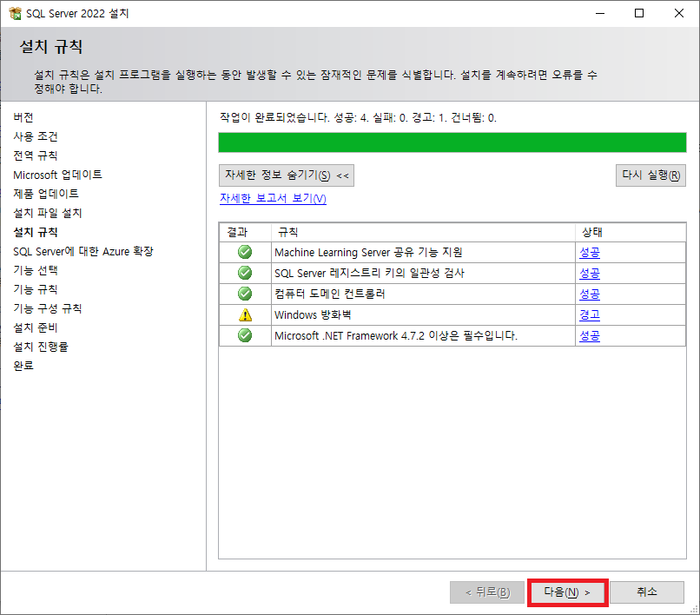700x615 pixels.
Task: Maximize the SQL Server 2022 설치 window
Action: pos(639,13)
